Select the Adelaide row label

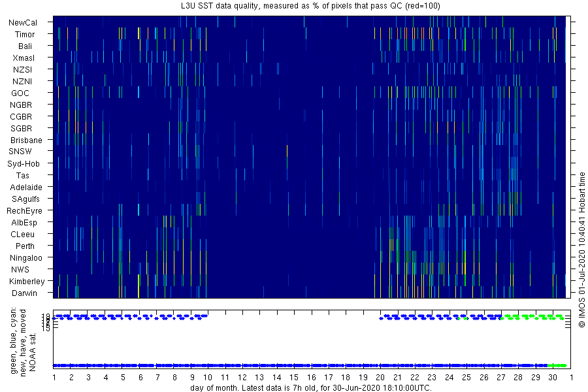(x=26, y=188)
